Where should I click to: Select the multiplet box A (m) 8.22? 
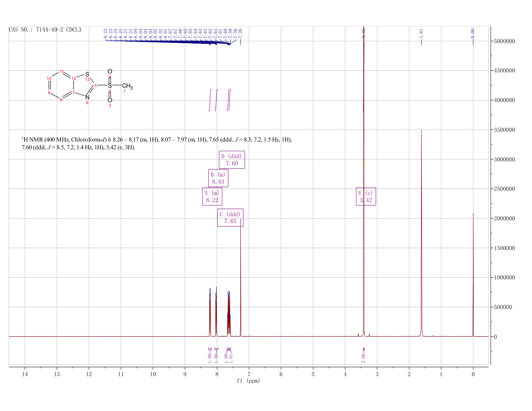(x=212, y=196)
